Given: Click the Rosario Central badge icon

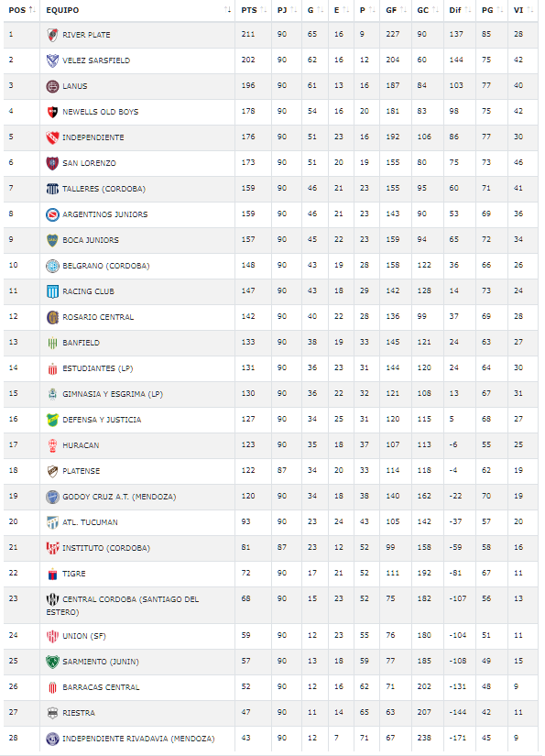Looking at the screenshot, I should click(x=52, y=317).
